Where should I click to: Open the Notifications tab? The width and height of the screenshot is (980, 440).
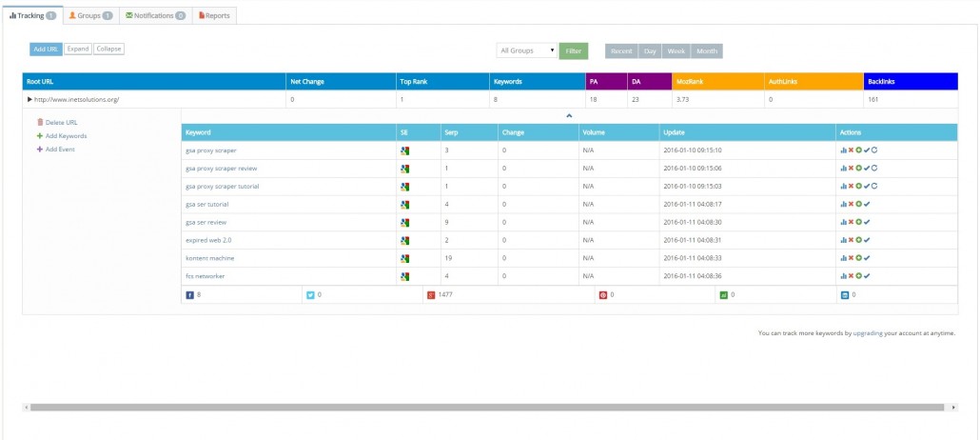(x=156, y=15)
